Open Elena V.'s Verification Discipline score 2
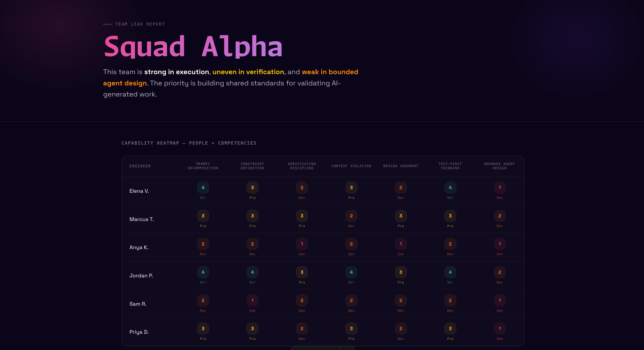644x350 pixels. pos(302,187)
